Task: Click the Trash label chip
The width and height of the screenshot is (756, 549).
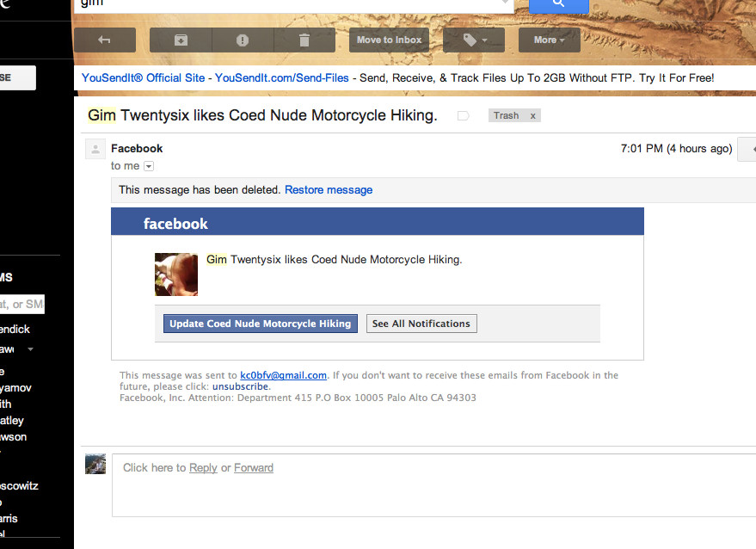Action: (x=507, y=116)
